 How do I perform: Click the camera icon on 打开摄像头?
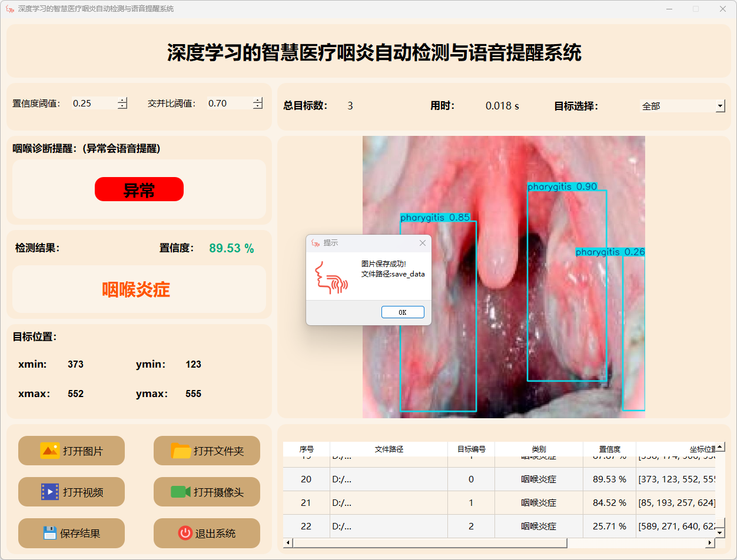(x=180, y=492)
